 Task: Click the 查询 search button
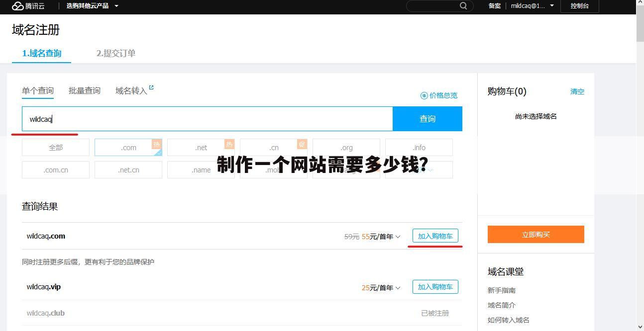coord(427,119)
